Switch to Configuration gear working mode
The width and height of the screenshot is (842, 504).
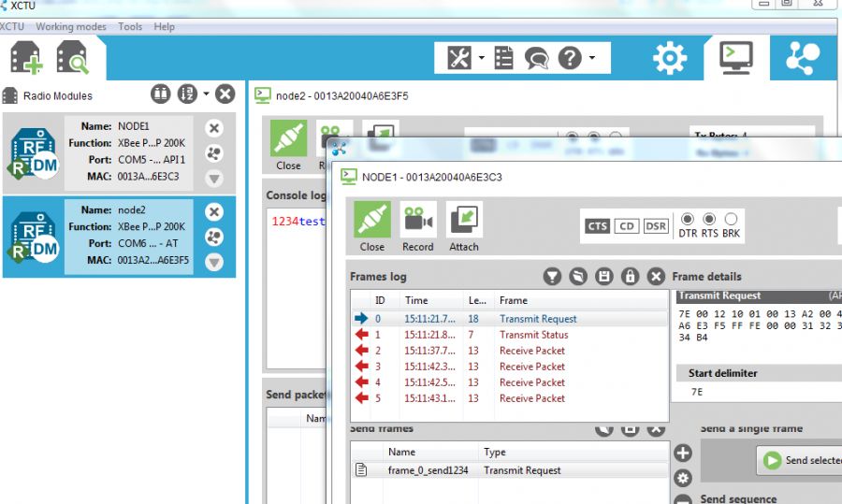point(670,57)
